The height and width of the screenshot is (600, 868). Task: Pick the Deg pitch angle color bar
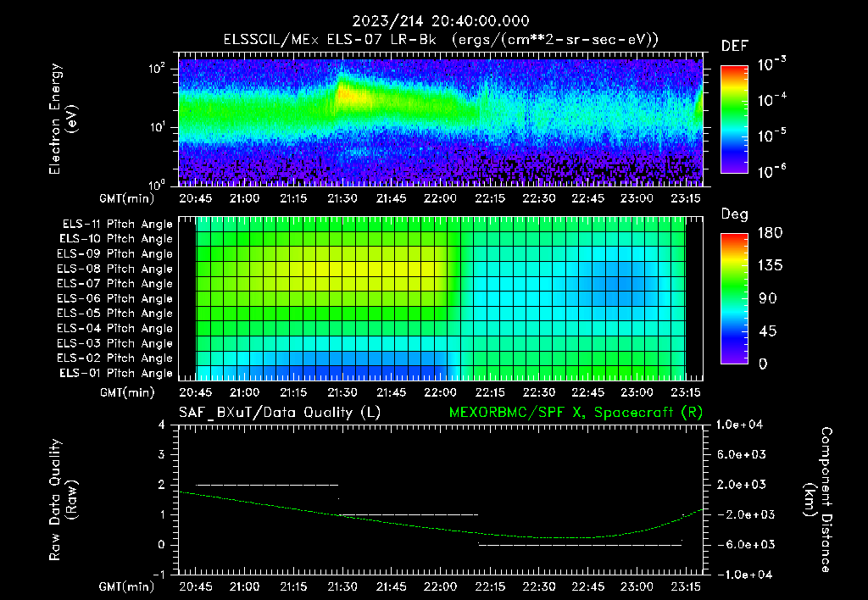735,298
